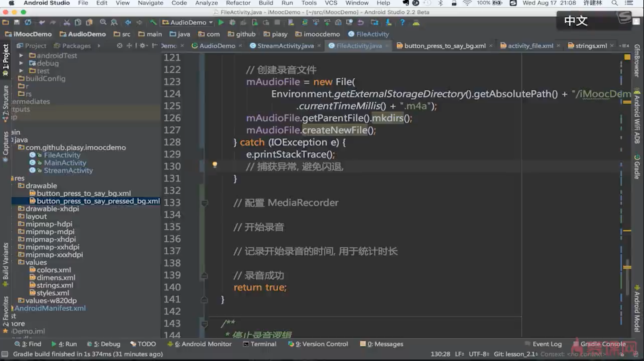Switch to the strings.xml editor tab
This screenshot has height=361, width=644.
[590, 46]
